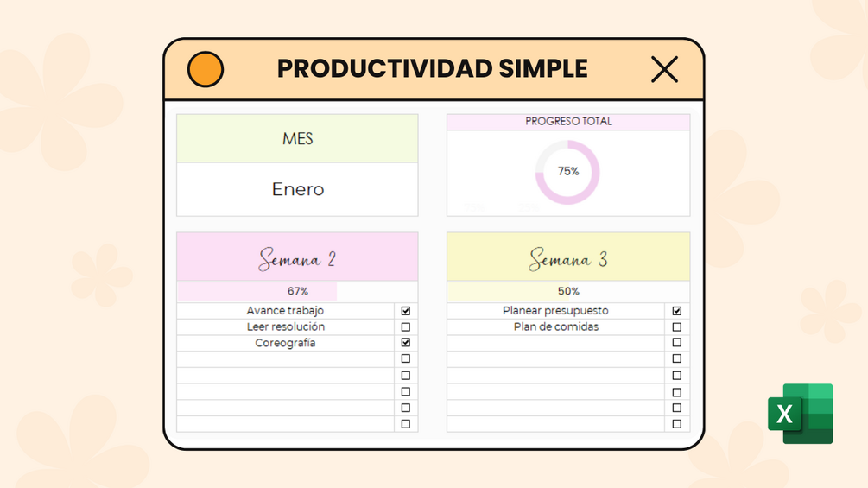Click the orange circle in header
This screenshot has height=488, width=868.
(x=206, y=69)
